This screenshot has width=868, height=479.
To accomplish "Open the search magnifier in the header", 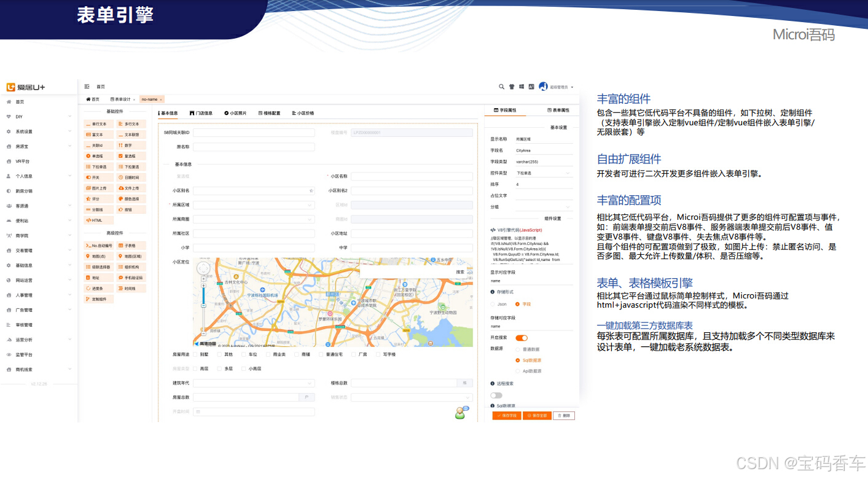I will [x=501, y=87].
